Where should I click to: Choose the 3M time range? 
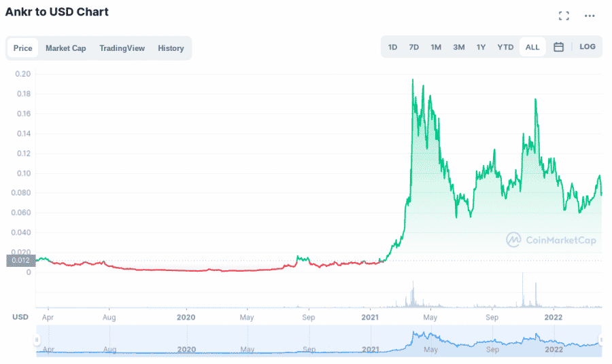459,47
